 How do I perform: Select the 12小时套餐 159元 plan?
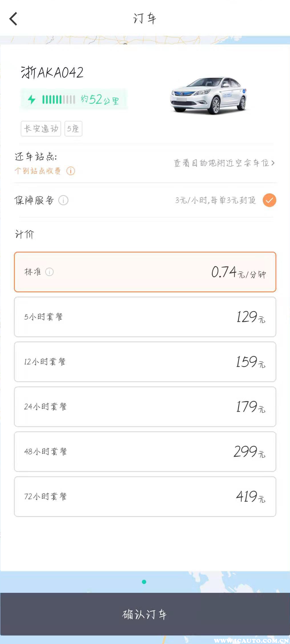pos(145,362)
